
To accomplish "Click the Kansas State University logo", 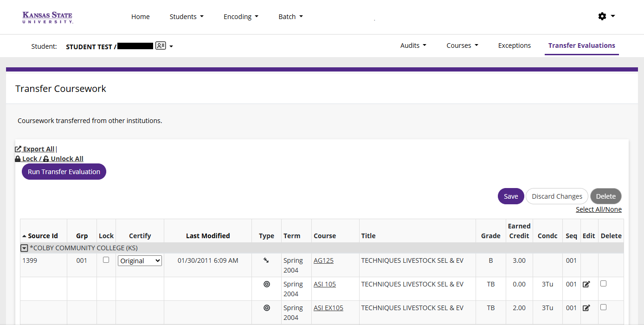I will pos(47,18).
